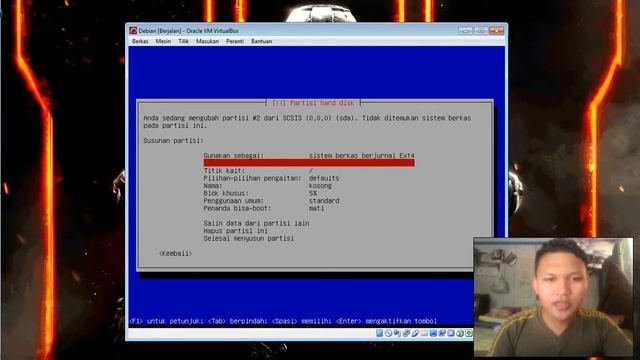640x360 pixels.
Task: Click the display indicator icon
Action: point(433,333)
